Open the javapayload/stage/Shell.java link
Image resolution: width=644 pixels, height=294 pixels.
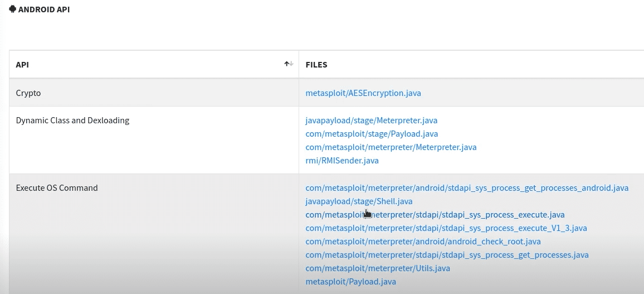pos(359,201)
